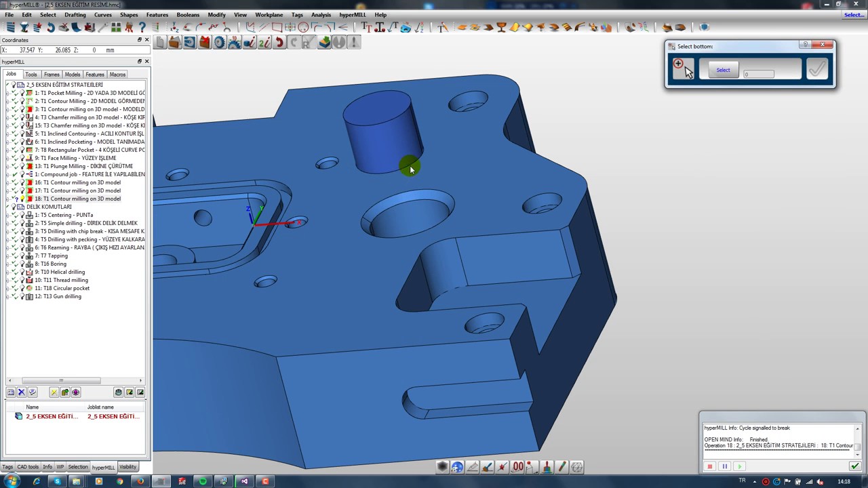868x488 pixels.
Task: Switch to the Macros tab
Action: click(x=117, y=75)
